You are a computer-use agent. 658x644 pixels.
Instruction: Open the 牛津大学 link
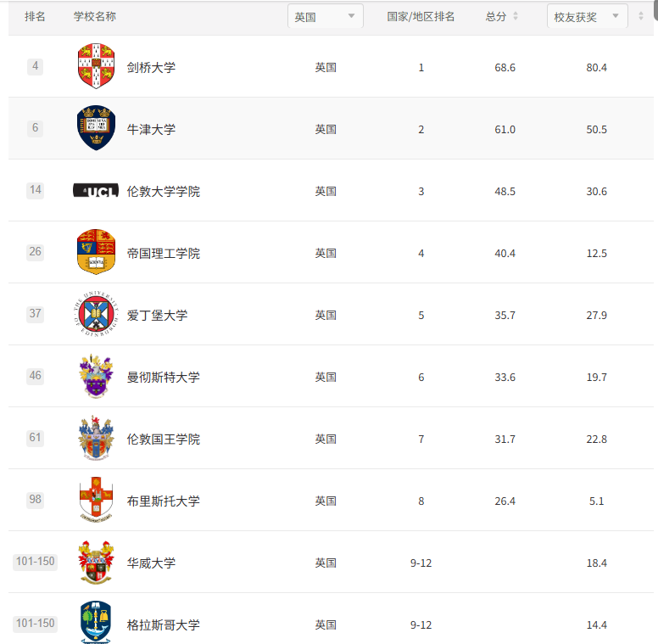[x=151, y=129]
